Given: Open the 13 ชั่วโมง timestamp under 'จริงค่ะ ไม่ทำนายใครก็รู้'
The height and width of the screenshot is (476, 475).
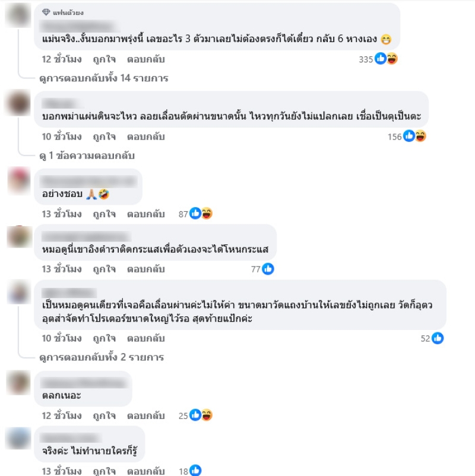Looking at the screenshot, I should (x=62, y=471).
